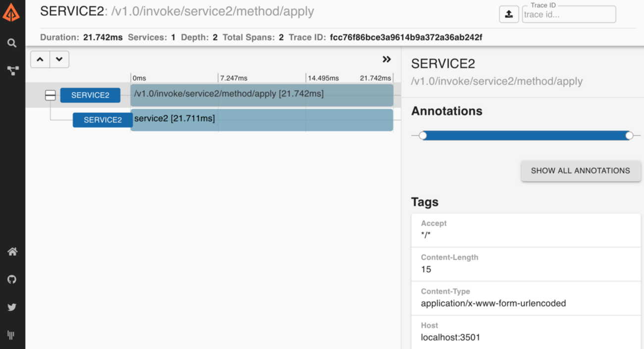Open the search traces page icon
The height and width of the screenshot is (349, 644).
(12, 43)
